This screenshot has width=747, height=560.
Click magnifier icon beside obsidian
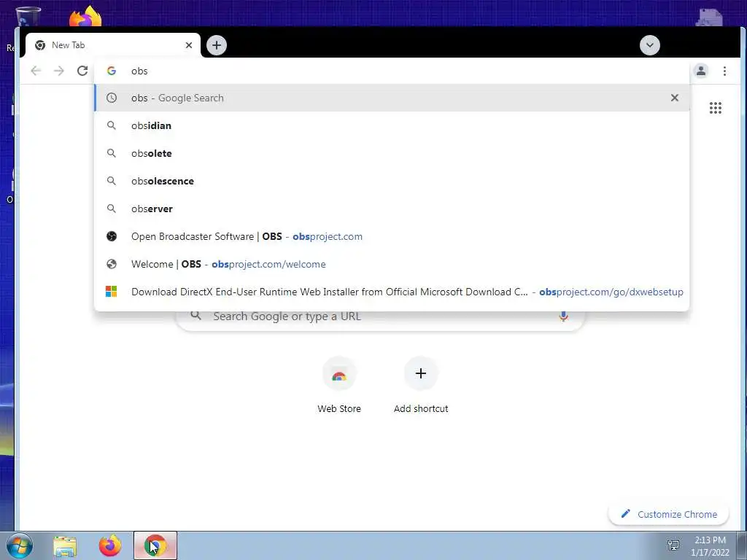pyautogui.click(x=112, y=125)
